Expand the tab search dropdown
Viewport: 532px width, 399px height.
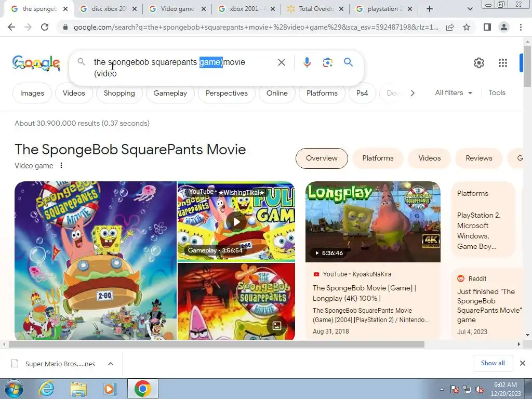[x=470, y=9]
